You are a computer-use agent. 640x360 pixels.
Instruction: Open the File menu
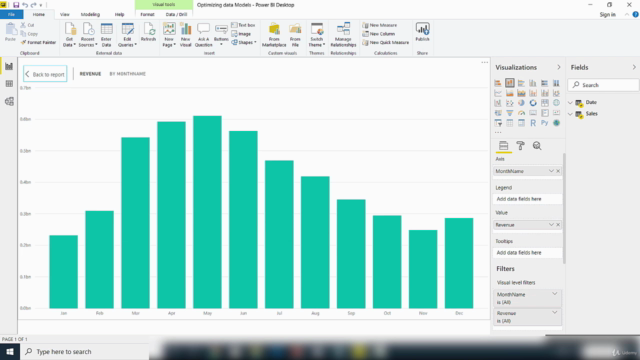tap(11, 14)
